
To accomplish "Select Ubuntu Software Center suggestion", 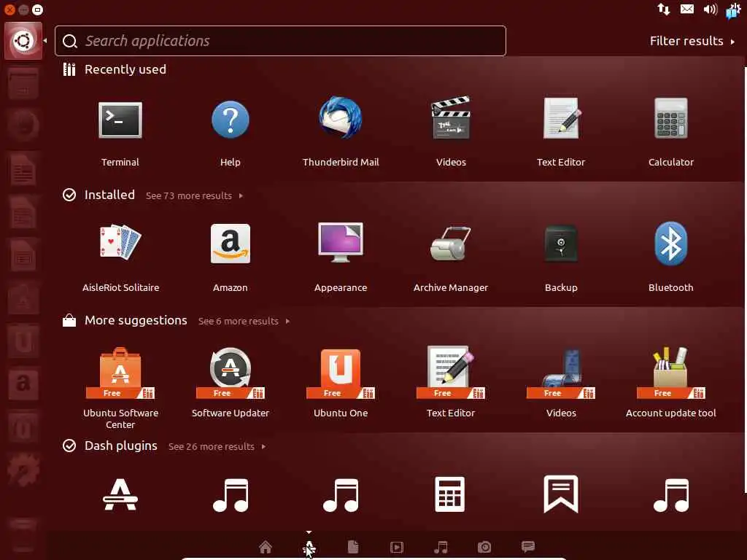I will tap(120, 373).
